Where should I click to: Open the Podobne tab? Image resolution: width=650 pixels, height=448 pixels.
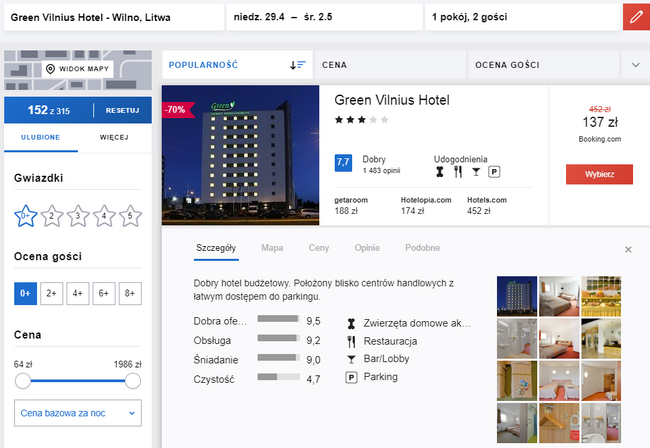(422, 248)
